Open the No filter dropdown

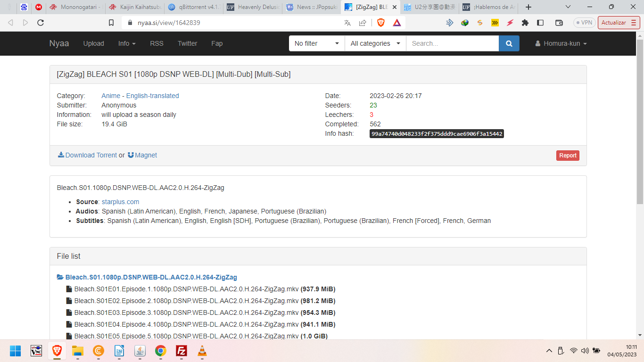(317, 43)
